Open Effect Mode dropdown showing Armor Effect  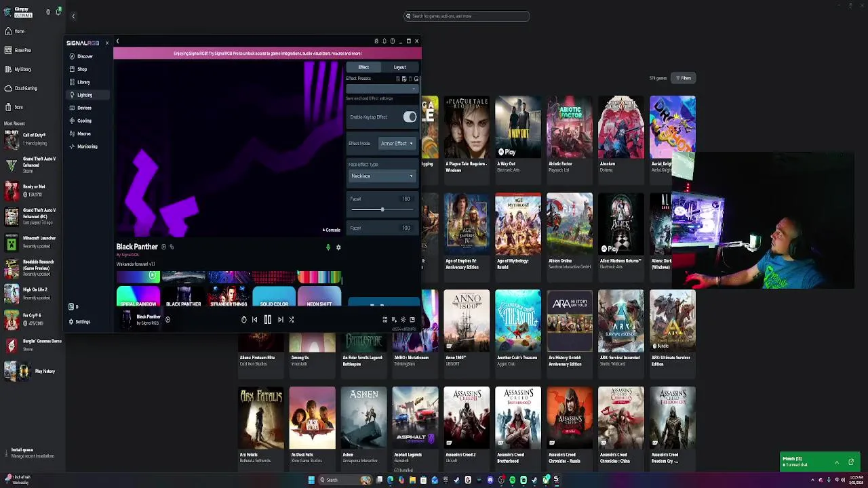click(397, 144)
